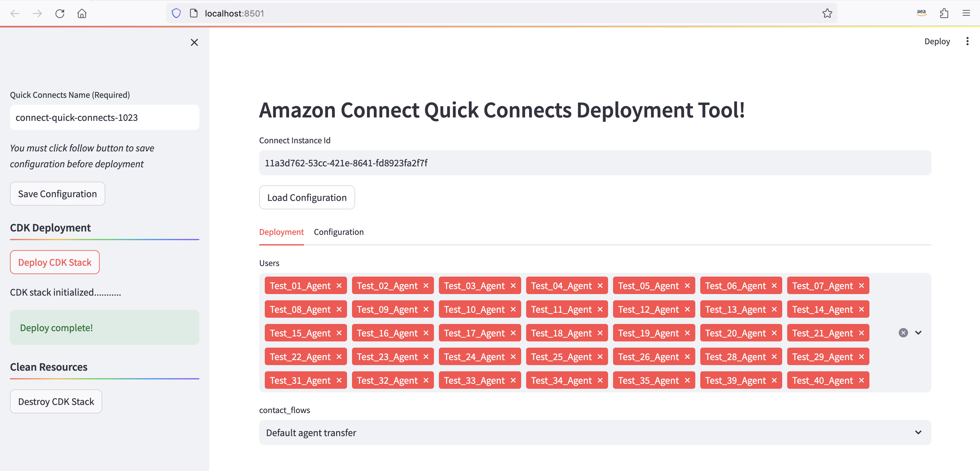The height and width of the screenshot is (471, 980).
Task: Open the Streamlit three-dot options menu
Action: tap(968, 41)
